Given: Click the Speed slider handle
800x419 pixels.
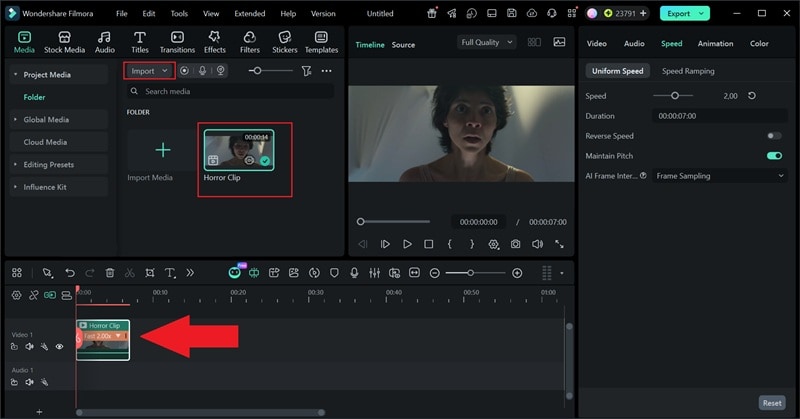Looking at the screenshot, I should pos(675,96).
